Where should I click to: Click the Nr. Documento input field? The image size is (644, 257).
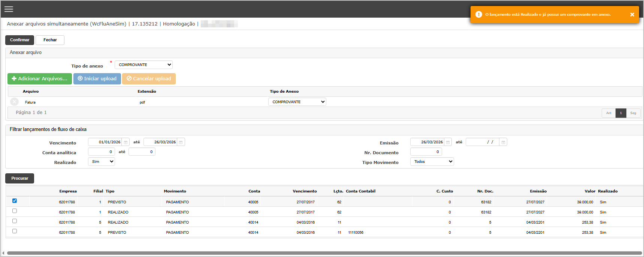[426, 152]
